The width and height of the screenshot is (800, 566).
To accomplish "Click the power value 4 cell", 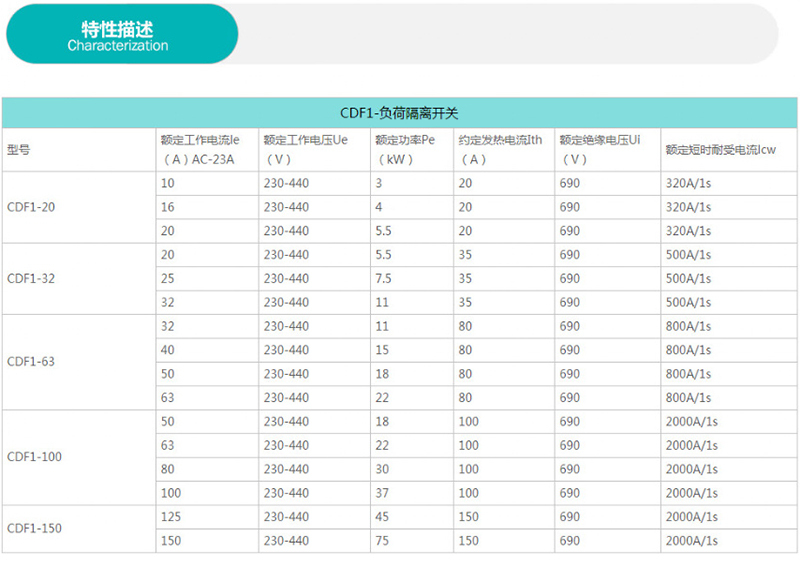I will 412,207.
